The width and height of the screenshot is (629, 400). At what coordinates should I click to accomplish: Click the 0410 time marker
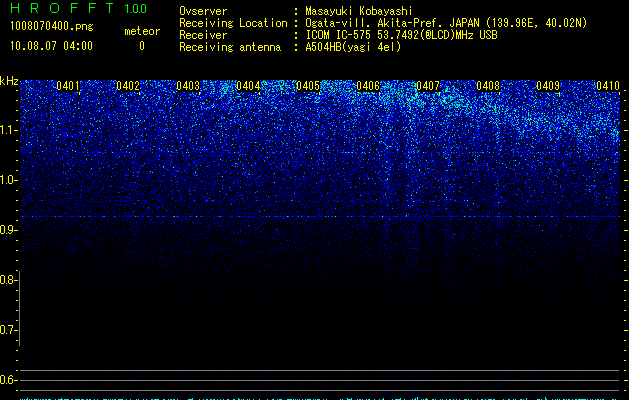pos(608,86)
